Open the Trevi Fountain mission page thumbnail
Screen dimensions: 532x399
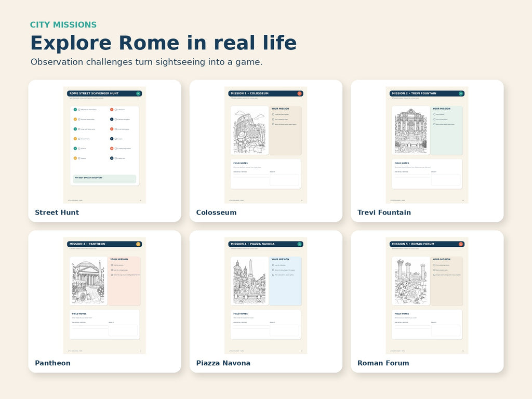pos(427,145)
